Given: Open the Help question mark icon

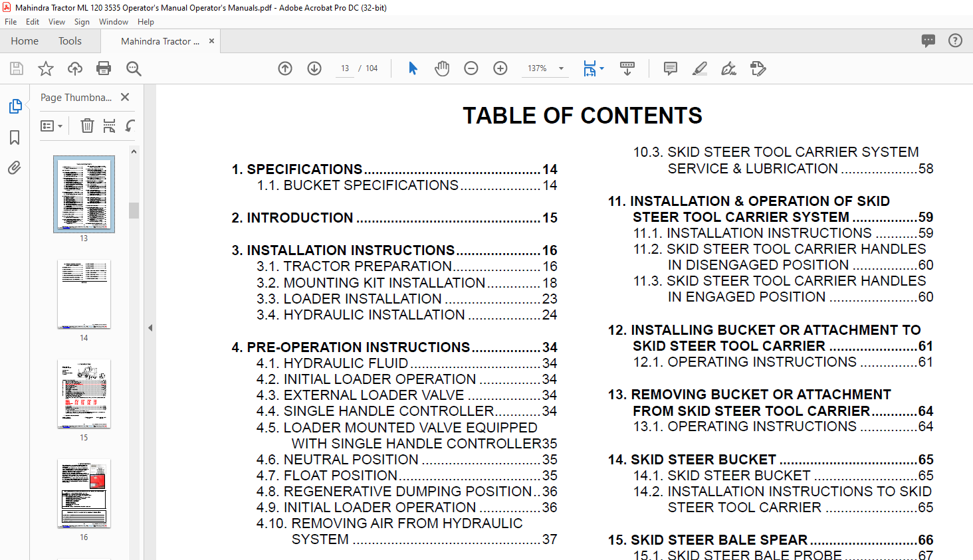Looking at the screenshot, I should tap(955, 41).
